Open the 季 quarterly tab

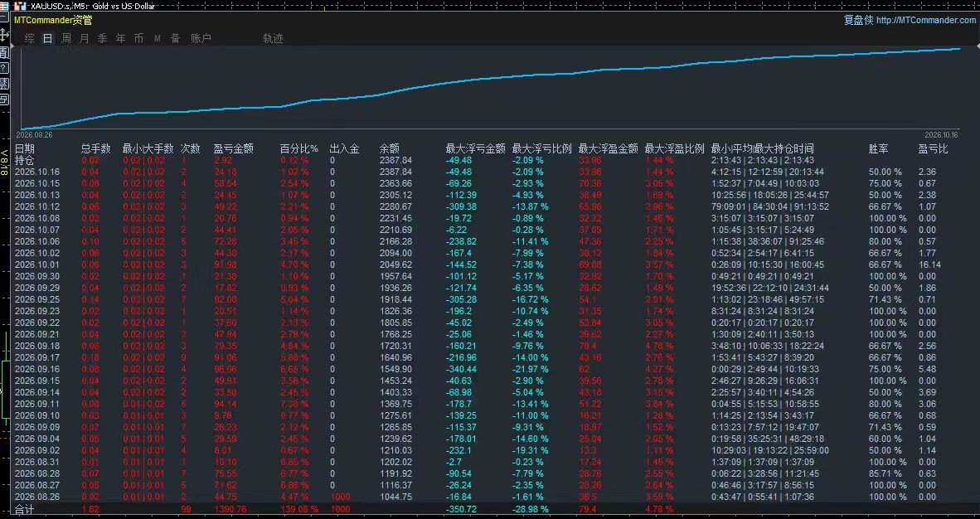click(103, 38)
